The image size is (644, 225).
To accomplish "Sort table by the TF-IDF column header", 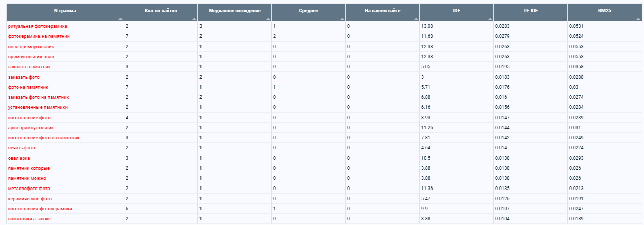I will 530,10.
